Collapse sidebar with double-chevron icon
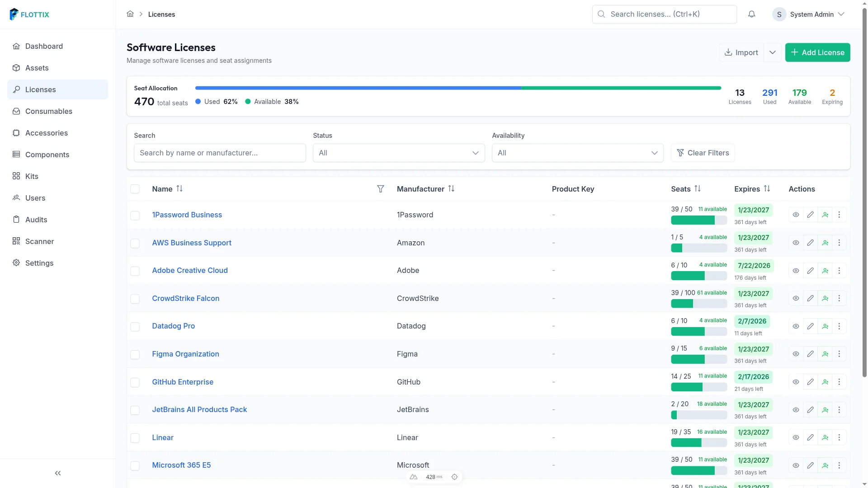This screenshot has width=868, height=488. (57, 473)
